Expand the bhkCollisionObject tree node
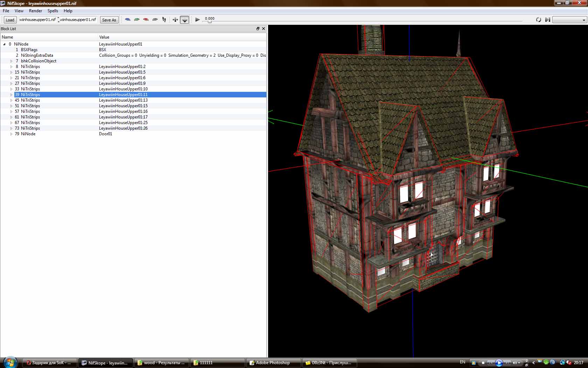 tap(11, 61)
